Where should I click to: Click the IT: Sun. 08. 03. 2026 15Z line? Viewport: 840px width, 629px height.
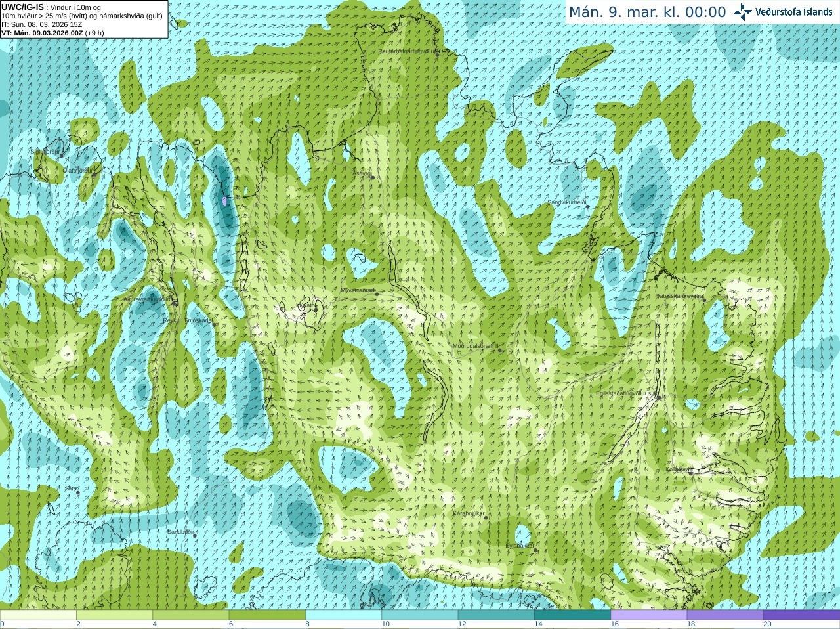(x=41, y=24)
